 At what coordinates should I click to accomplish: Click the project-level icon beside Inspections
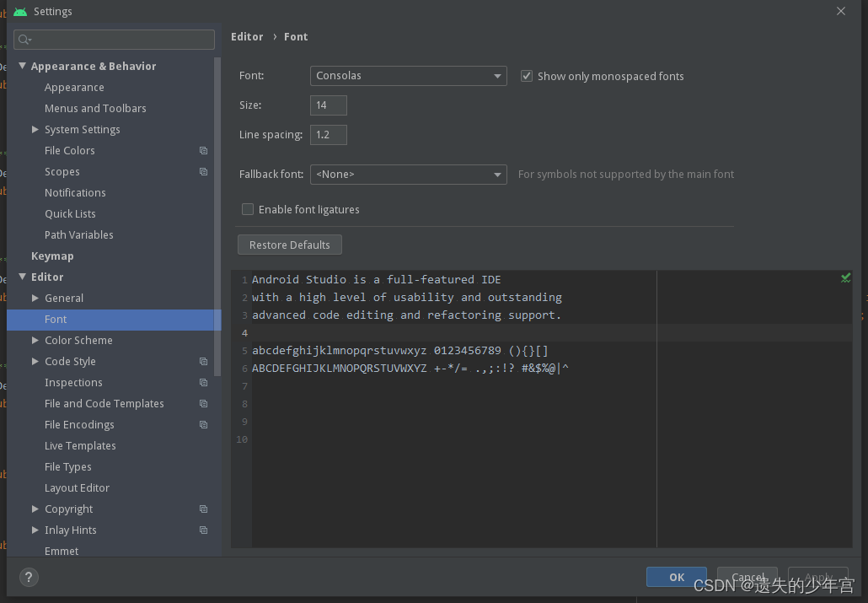[x=203, y=382]
